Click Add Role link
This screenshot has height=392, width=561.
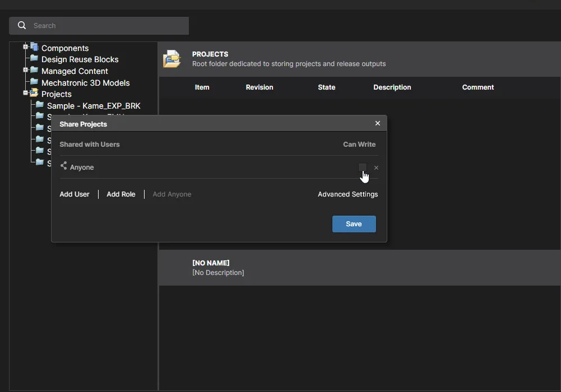coord(121,194)
